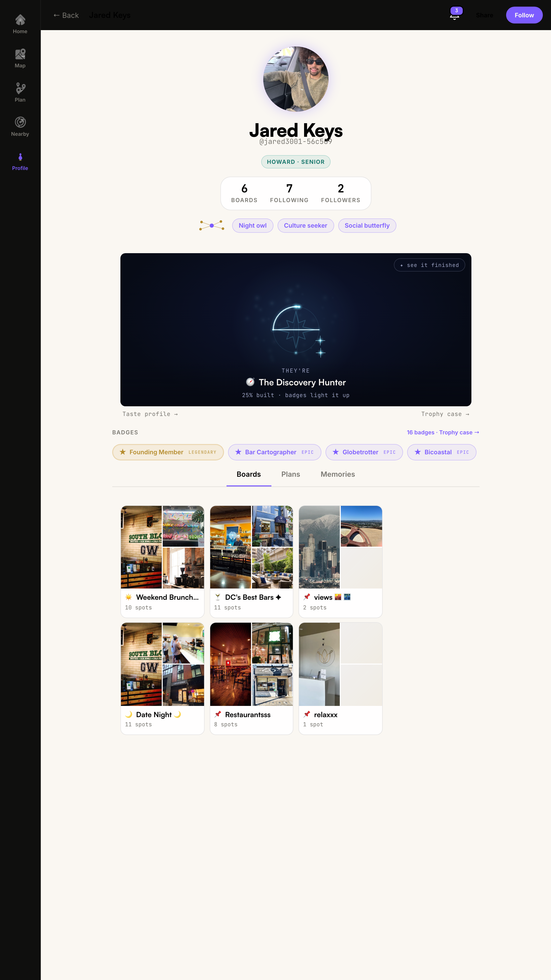Viewport: 551px width, 980px height.
Task: Open the Taste profile link
Action: (150, 414)
